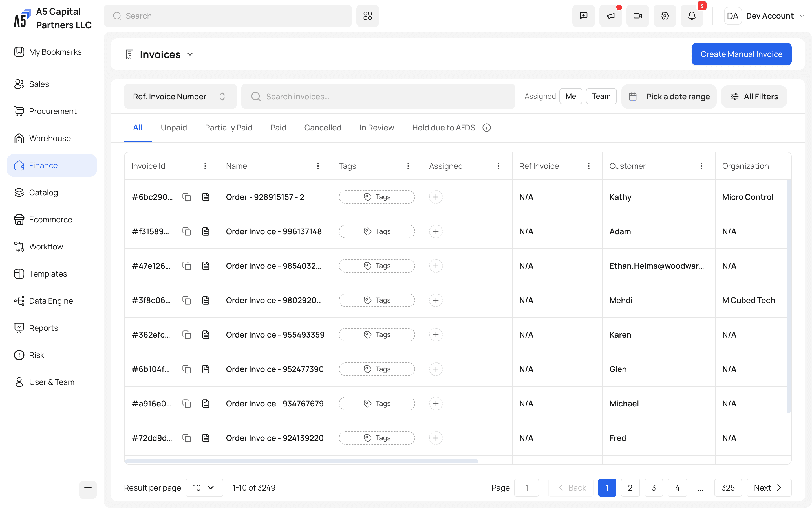The image size is (812, 508).
Task: Open Pick a date range picker
Action: [x=669, y=97]
